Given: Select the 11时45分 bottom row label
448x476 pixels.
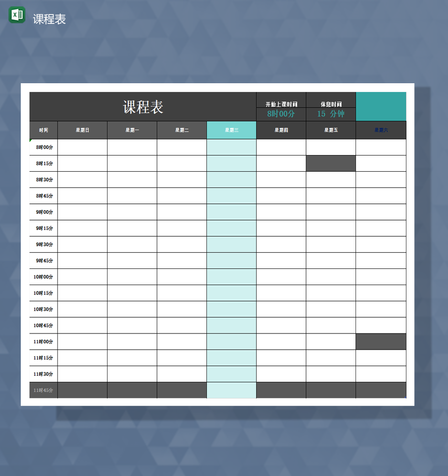Looking at the screenshot, I should click(43, 390).
